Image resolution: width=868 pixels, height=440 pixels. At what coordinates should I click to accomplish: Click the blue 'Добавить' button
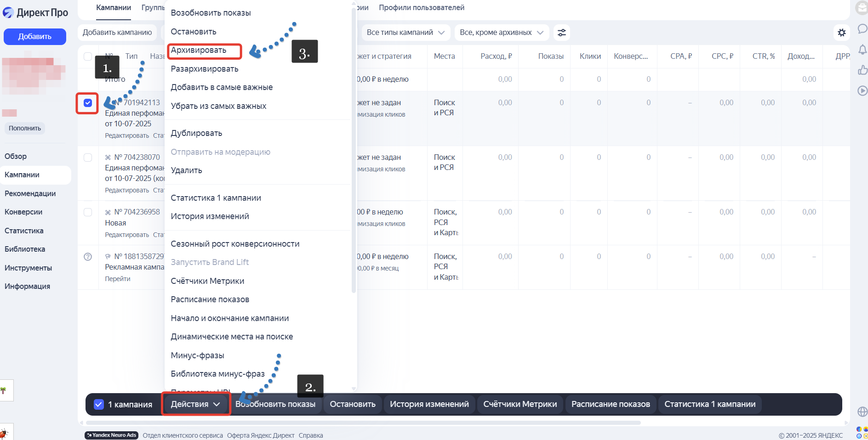pos(35,37)
